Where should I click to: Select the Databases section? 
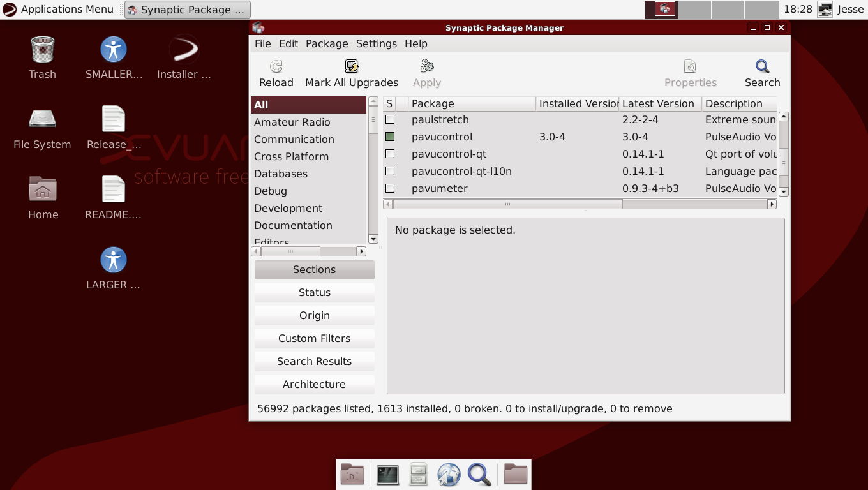pos(309,174)
